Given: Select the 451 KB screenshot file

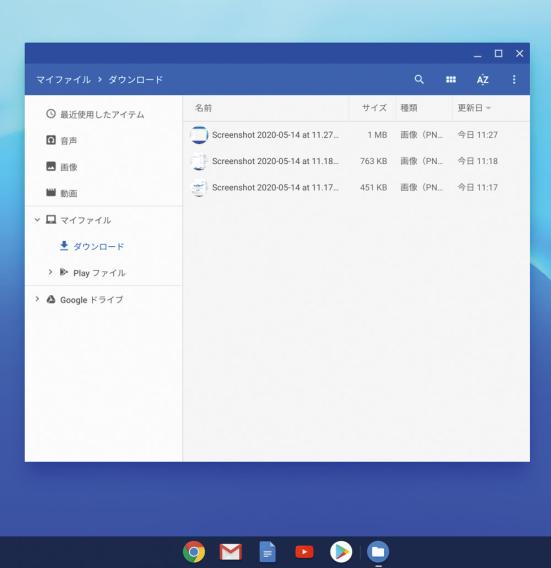Looking at the screenshot, I should tap(356, 187).
